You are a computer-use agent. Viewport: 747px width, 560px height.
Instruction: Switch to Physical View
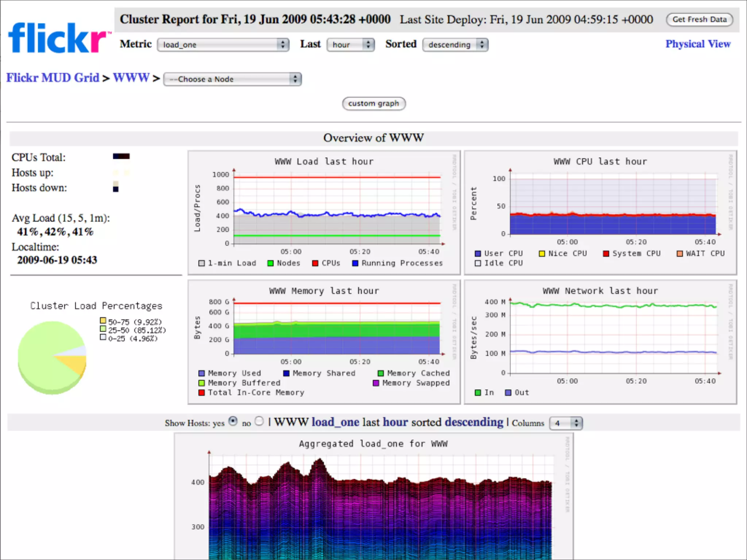click(697, 44)
